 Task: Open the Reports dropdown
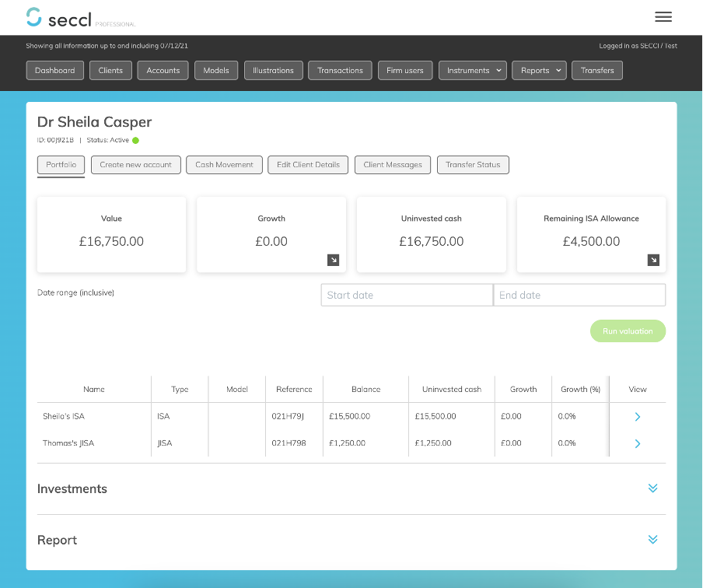coord(539,70)
